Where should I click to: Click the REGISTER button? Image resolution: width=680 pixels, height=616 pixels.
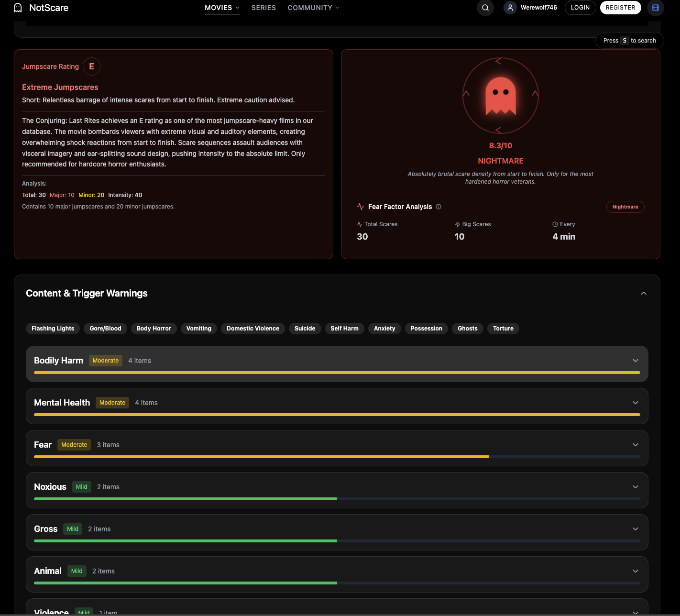(x=620, y=8)
